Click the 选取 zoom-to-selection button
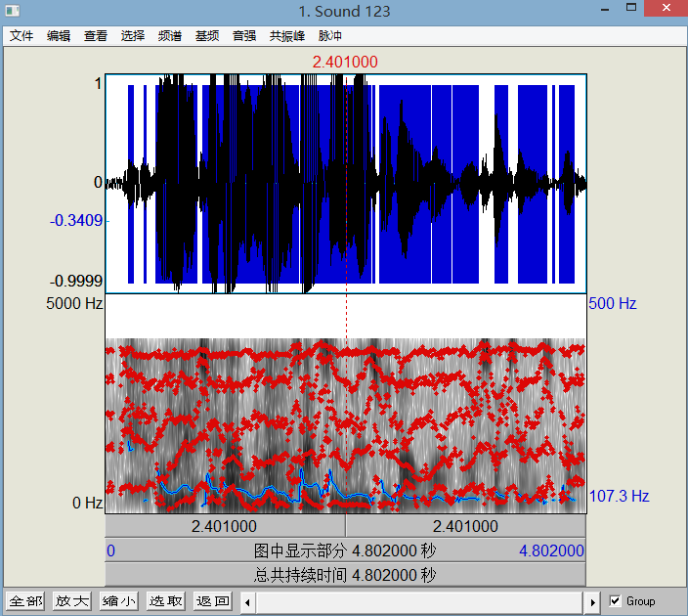 tap(166, 600)
